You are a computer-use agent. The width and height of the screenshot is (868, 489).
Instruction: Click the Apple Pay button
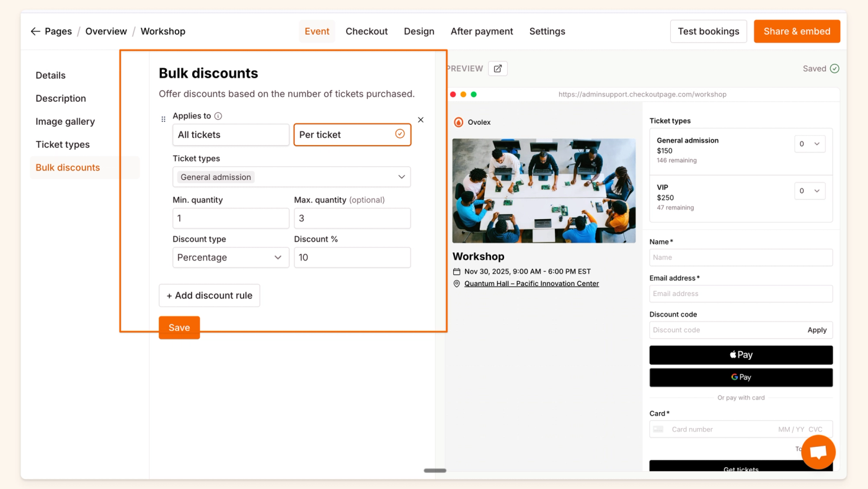pyautogui.click(x=741, y=355)
